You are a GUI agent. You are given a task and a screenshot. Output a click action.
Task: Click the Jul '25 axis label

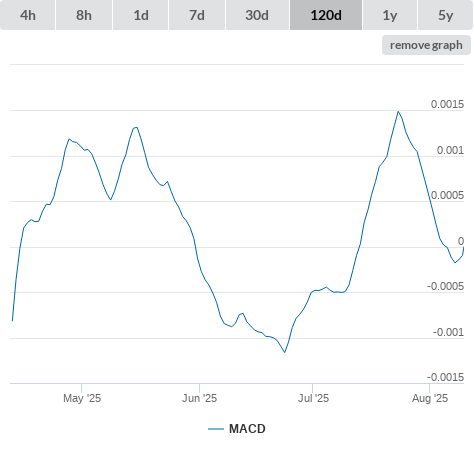(x=313, y=398)
